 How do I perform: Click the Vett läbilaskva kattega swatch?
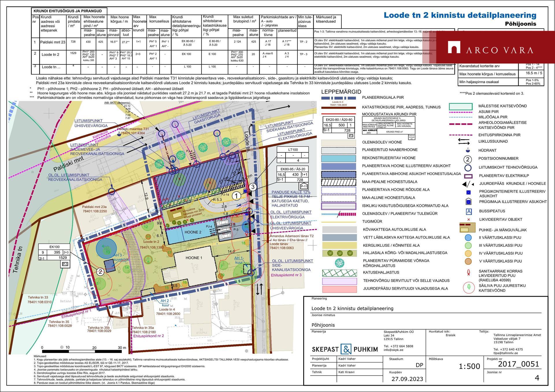[339, 237]
